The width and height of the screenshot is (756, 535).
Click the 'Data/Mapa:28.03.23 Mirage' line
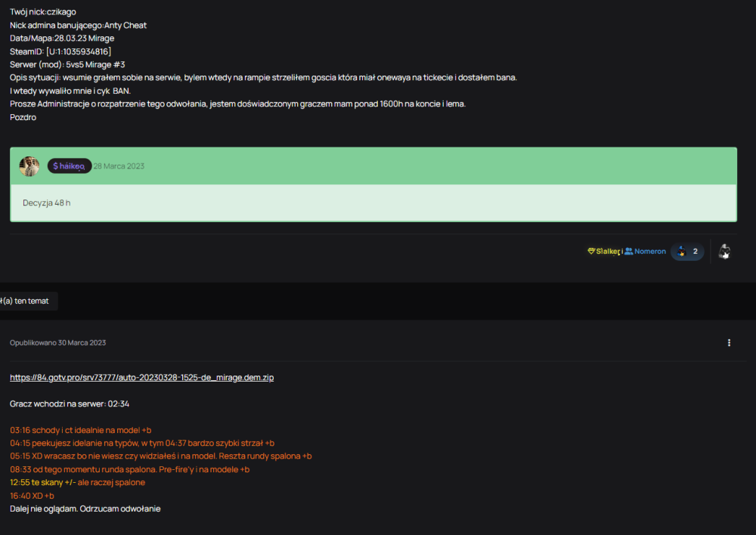tap(62, 38)
